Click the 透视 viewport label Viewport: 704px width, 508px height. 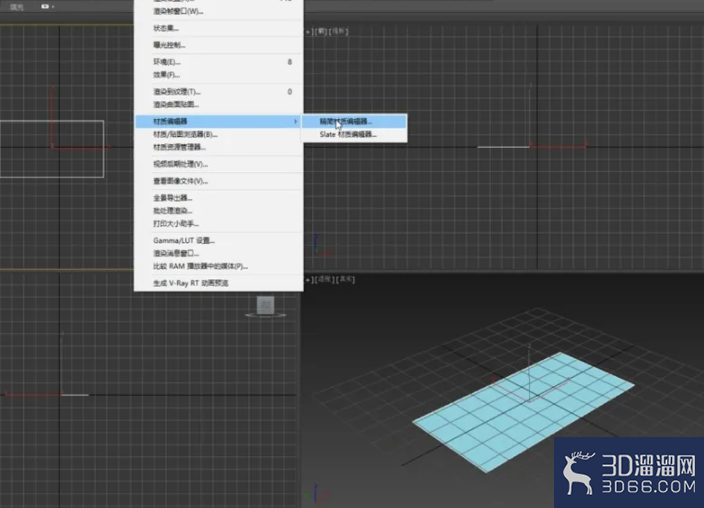pos(324,279)
